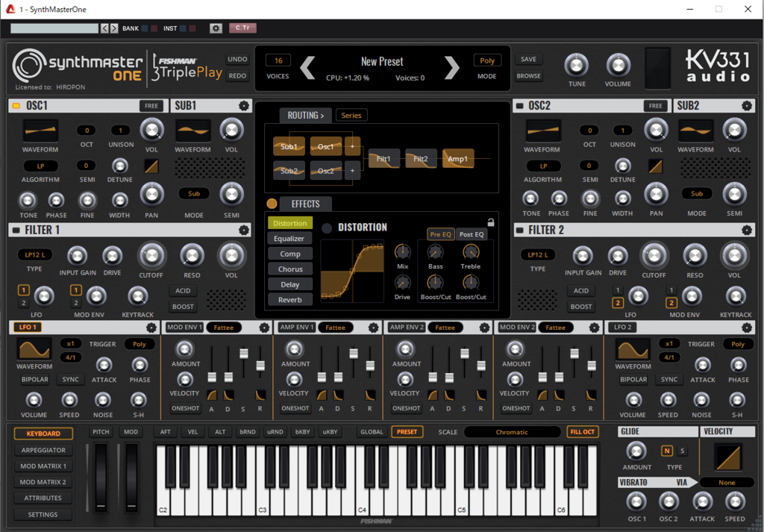
Task: Select the Equalizer effect
Action: 289,239
